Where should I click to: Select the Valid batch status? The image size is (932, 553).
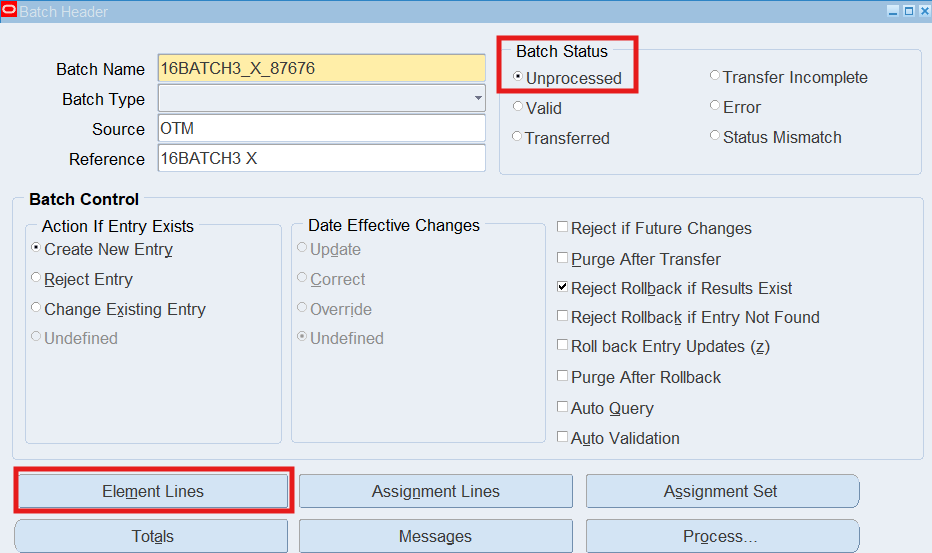[x=518, y=107]
